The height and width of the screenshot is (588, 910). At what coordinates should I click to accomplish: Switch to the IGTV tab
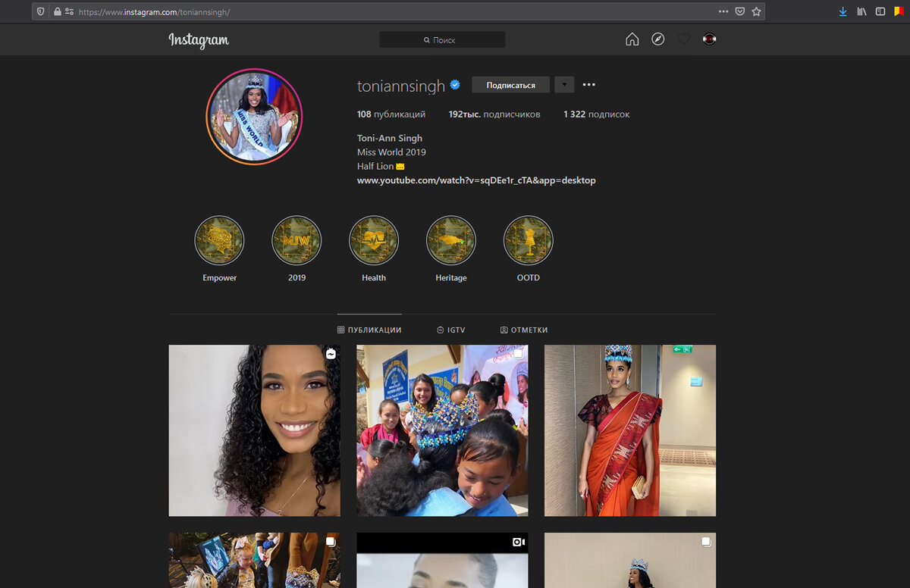[451, 330]
